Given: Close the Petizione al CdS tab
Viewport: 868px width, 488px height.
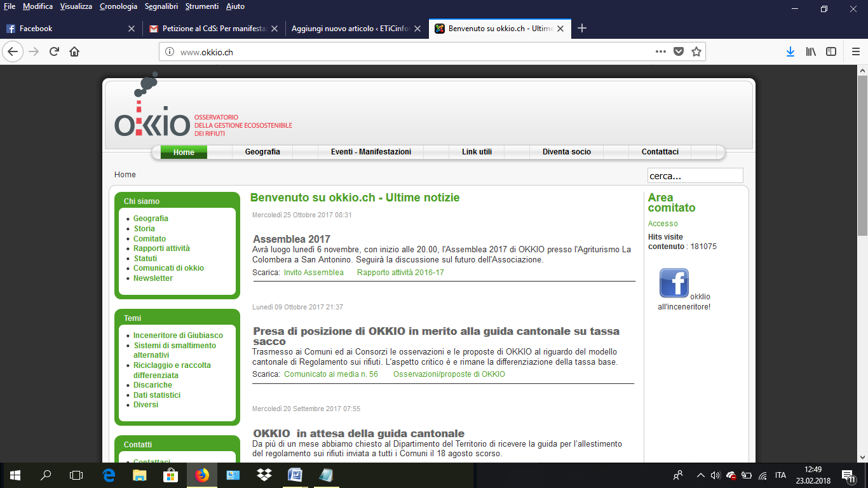Looking at the screenshot, I should [x=275, y=29].
